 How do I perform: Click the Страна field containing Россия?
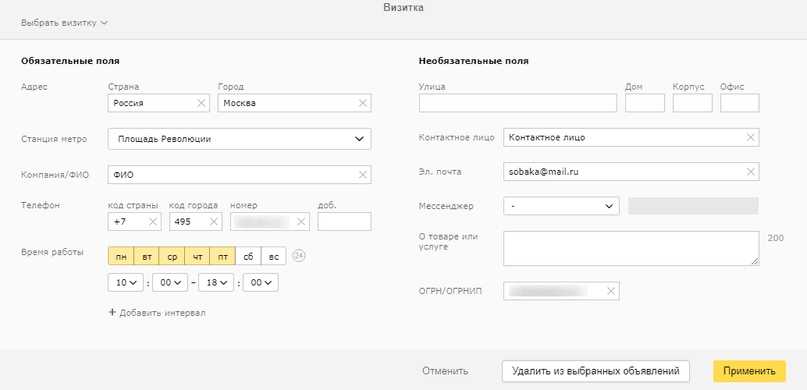159,103
